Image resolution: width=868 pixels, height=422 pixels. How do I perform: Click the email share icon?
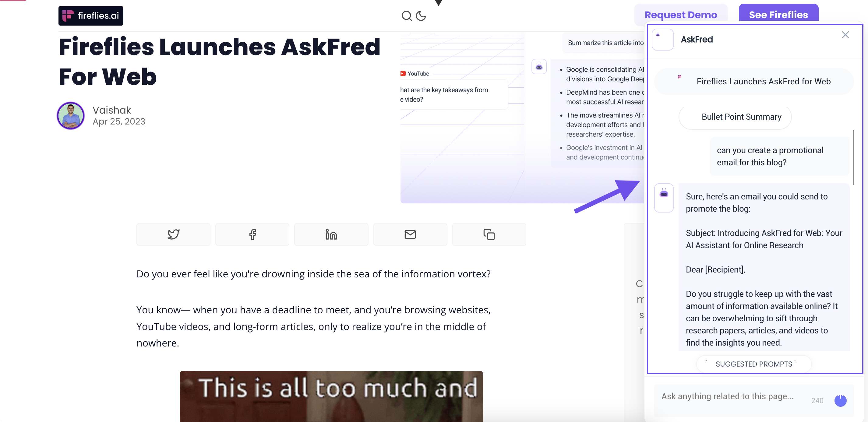point(411,234)
